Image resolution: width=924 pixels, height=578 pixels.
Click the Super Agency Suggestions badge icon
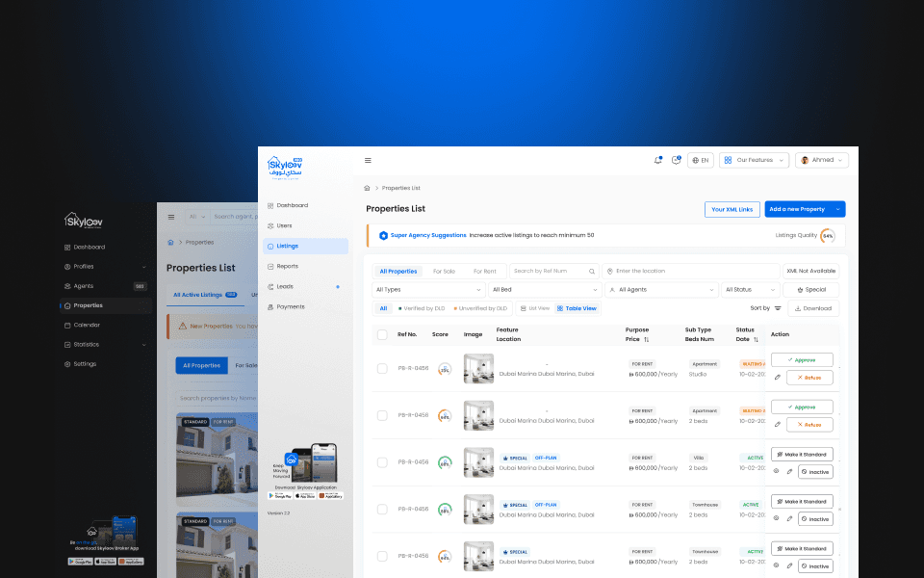[383, 235]
